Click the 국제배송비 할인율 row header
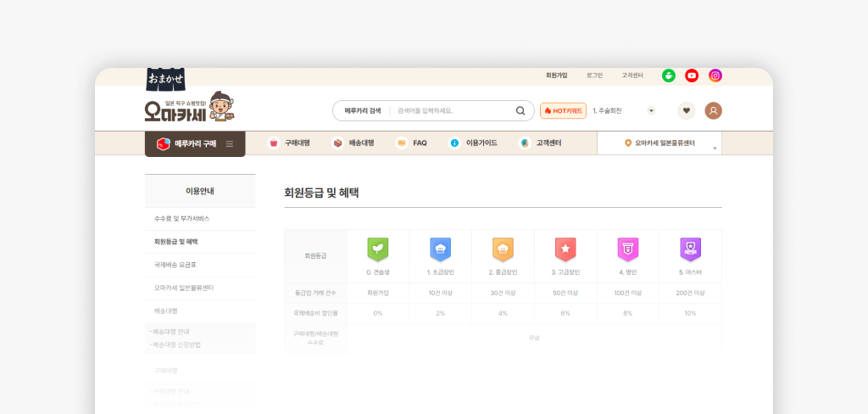 pyautogui.click(x=315, y=313)
